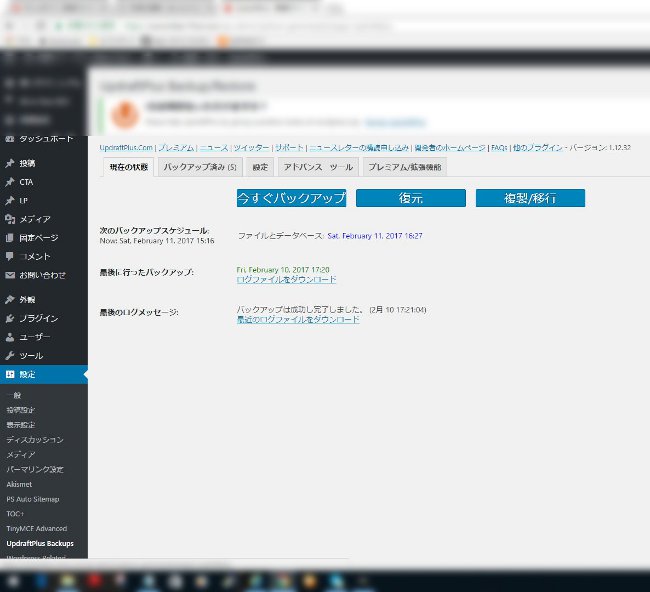Open the 開発者のホームページ link
650x592 pixels.
click(x=450, y=148)
